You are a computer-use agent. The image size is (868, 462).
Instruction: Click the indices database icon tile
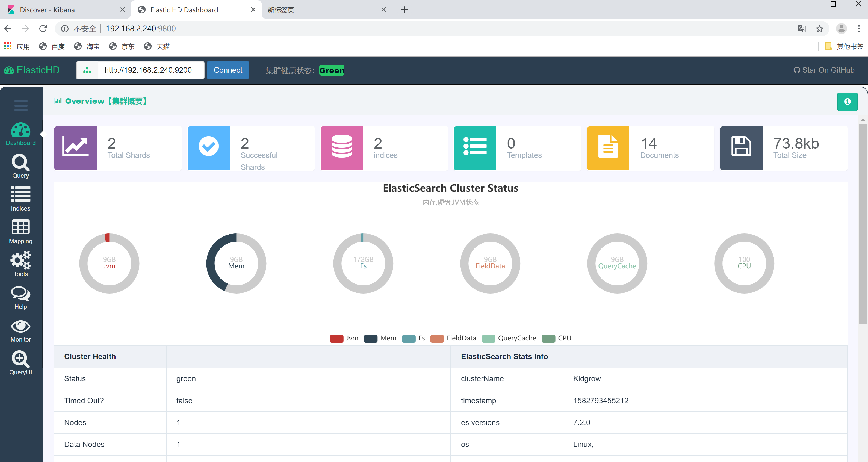342,148
